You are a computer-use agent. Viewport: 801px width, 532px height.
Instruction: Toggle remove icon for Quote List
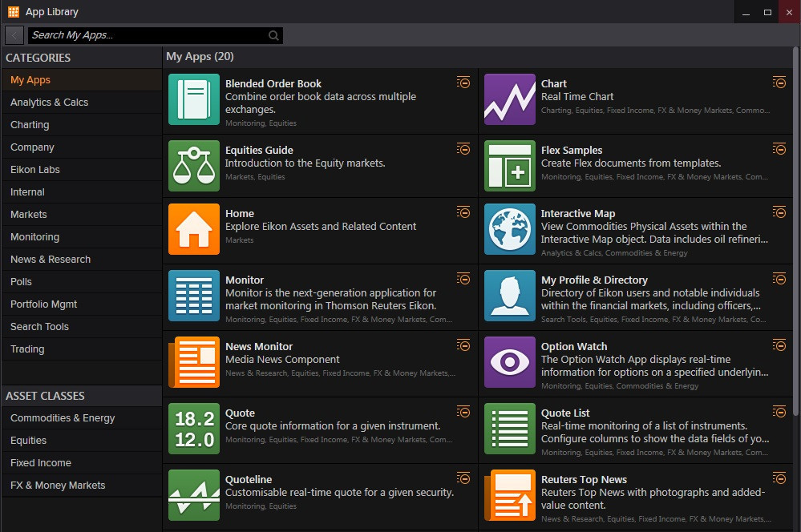(779, 412)
